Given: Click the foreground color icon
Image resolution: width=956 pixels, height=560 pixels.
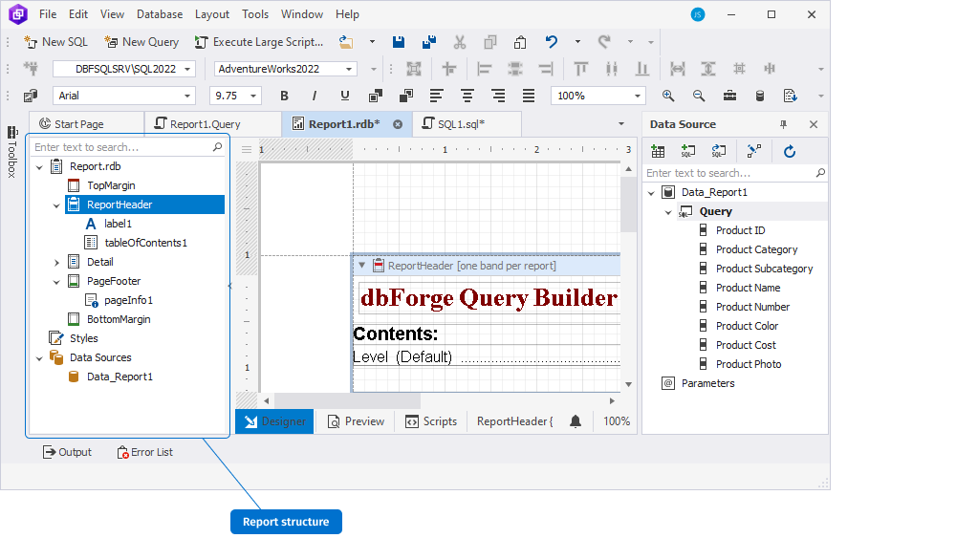Looking at the screenshot, I should (x=376, y=96).
